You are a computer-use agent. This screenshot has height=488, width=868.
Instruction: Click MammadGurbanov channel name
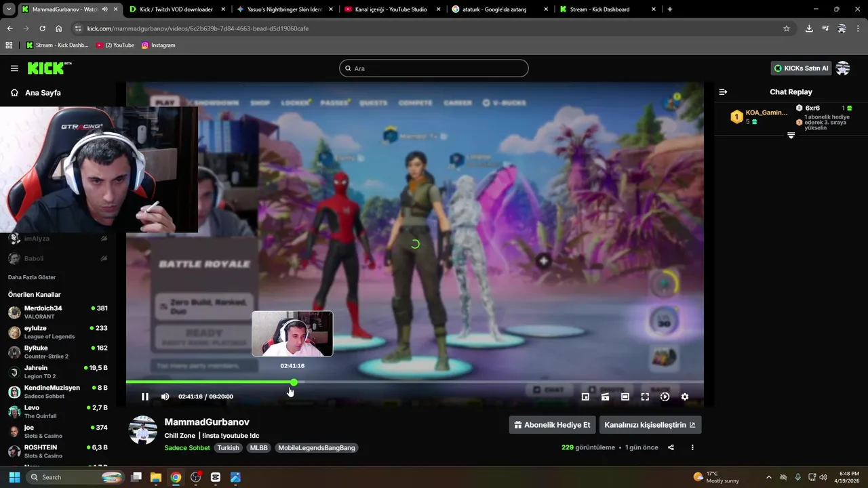(207, 422)
